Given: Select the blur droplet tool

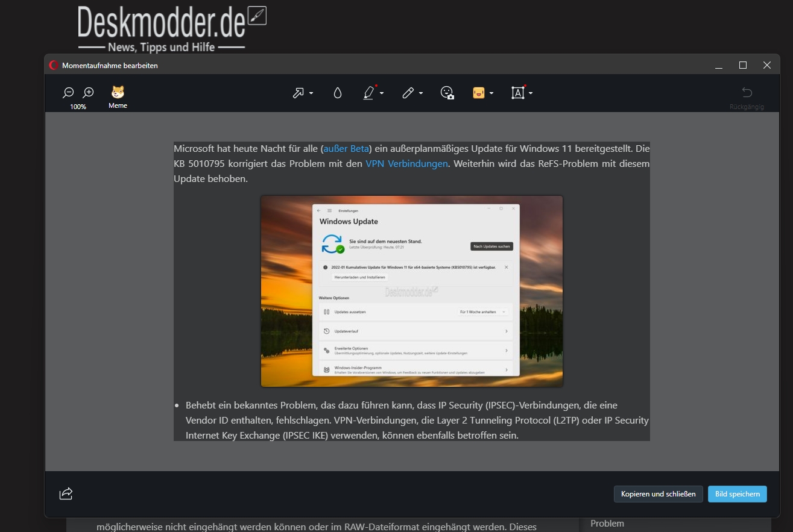Looking at the screenshot, I should [338, 93].
